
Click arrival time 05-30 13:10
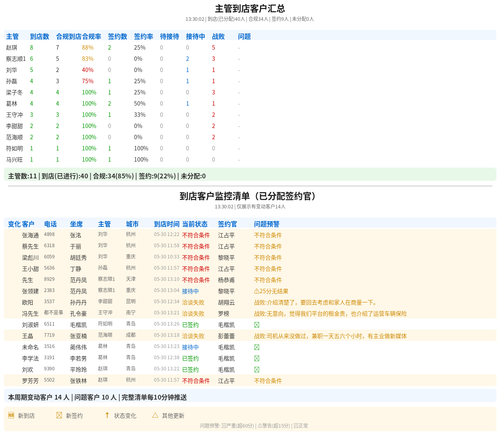(167, 279)
